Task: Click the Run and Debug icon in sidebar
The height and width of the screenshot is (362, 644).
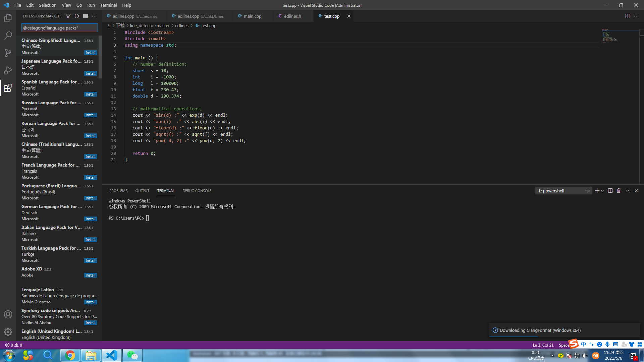Action: click(8, 69)
